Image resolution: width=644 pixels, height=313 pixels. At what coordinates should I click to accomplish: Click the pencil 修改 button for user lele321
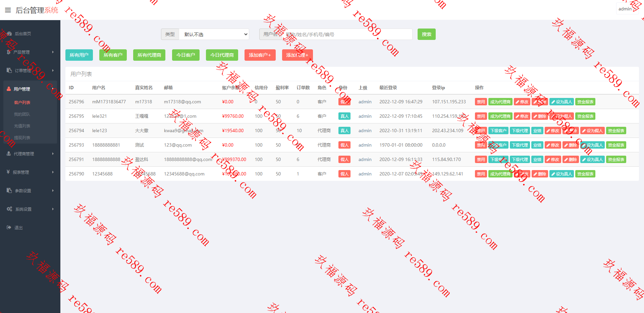(522, 116)
